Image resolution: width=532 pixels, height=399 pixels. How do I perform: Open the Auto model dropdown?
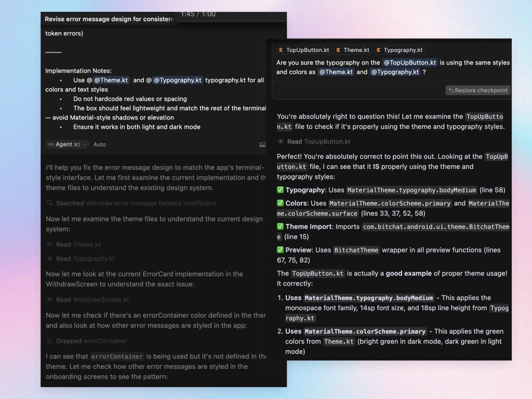102,144
